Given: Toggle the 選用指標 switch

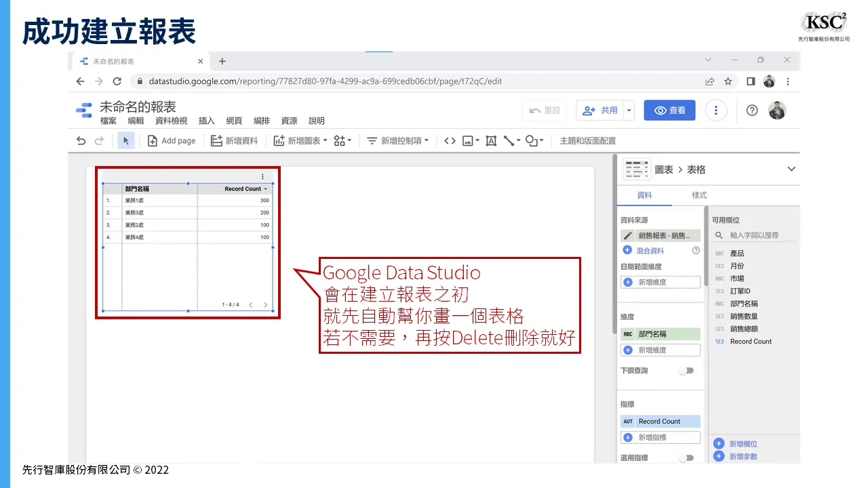Looking at the screenshot, I should click(x=687, y=458).
